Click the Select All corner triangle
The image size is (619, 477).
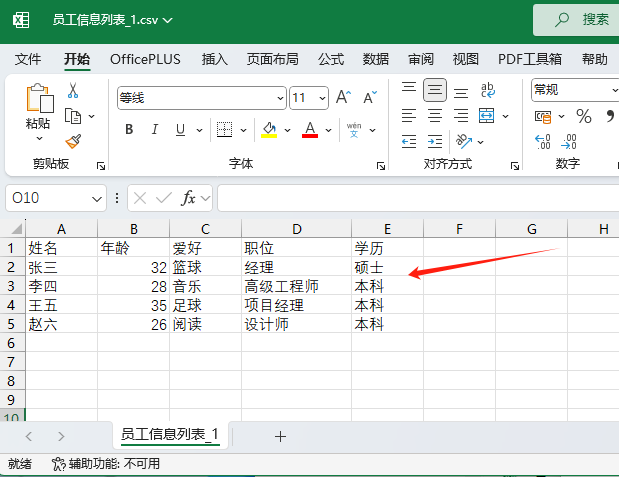[x=15, y=229]
